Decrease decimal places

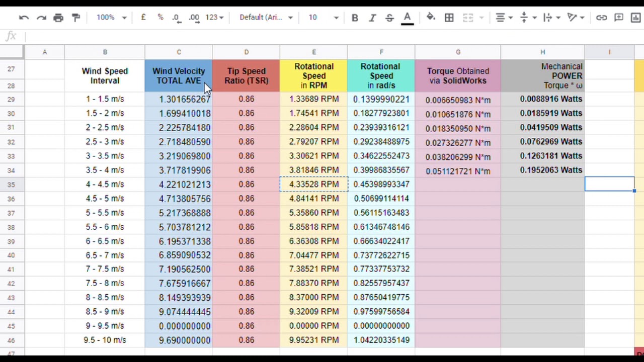[176, 18]
